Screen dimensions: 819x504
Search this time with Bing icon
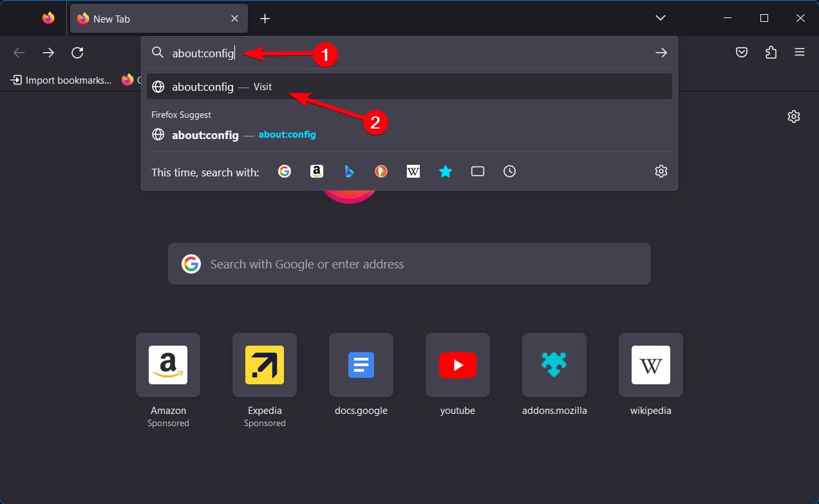348,171
